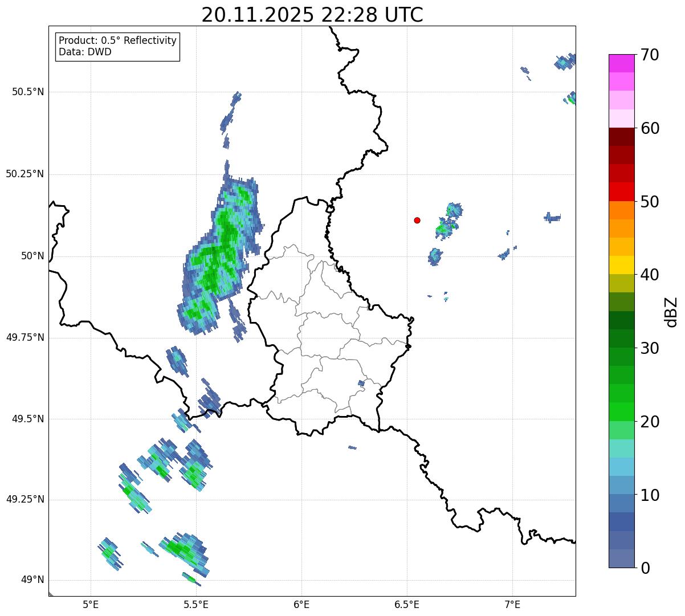This screenshot has height=616, width=685.
Task: Click the '5.5°E' longitude label
Action: pos(196,604)
